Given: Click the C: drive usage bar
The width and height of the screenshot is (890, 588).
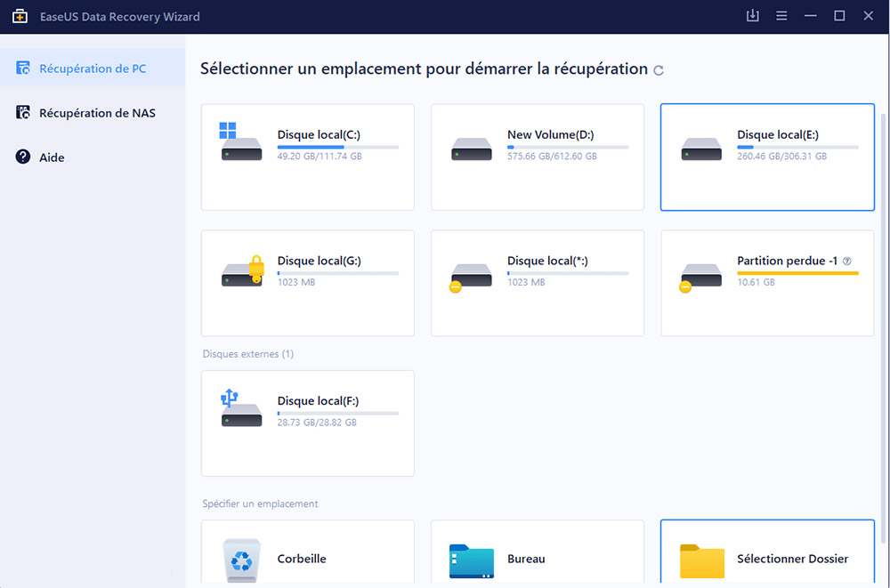Looking at the screenshot, I should click(x=337, y=147).
